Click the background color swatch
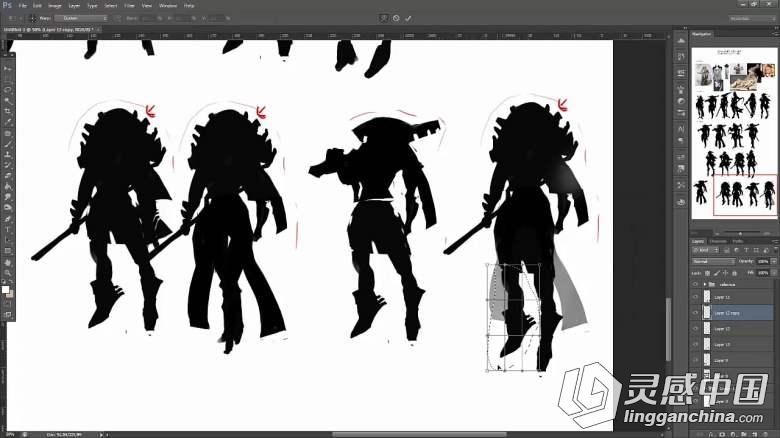Screen dimensions: 780x438 pos(9,294)
